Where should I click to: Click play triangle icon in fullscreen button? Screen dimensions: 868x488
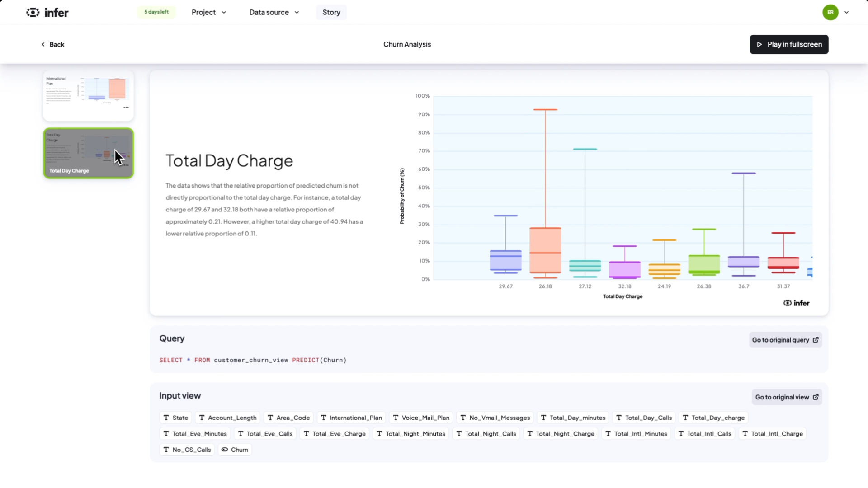[759, 44]
